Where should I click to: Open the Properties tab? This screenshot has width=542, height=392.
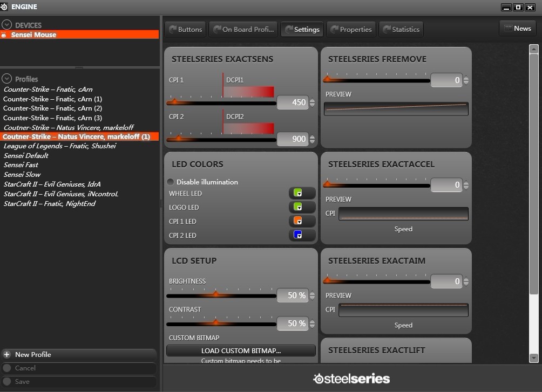pos(351,29)
